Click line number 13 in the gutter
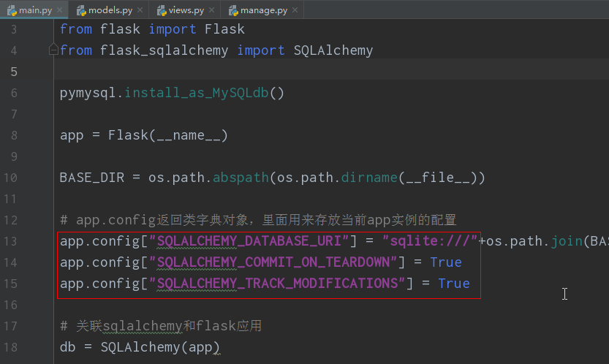The width and height of the screenshot is (609, 364). coord(10,241)
